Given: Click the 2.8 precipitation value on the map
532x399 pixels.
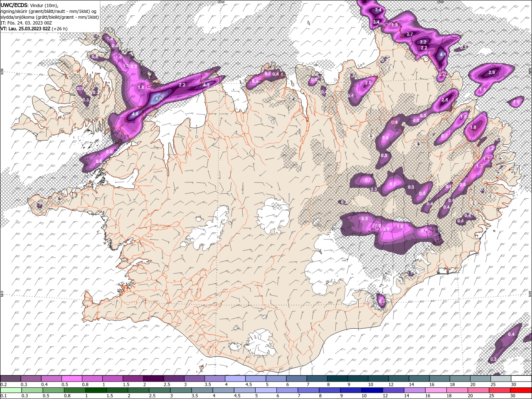Looking at the screenshot, I should click(x=445, y=100).
